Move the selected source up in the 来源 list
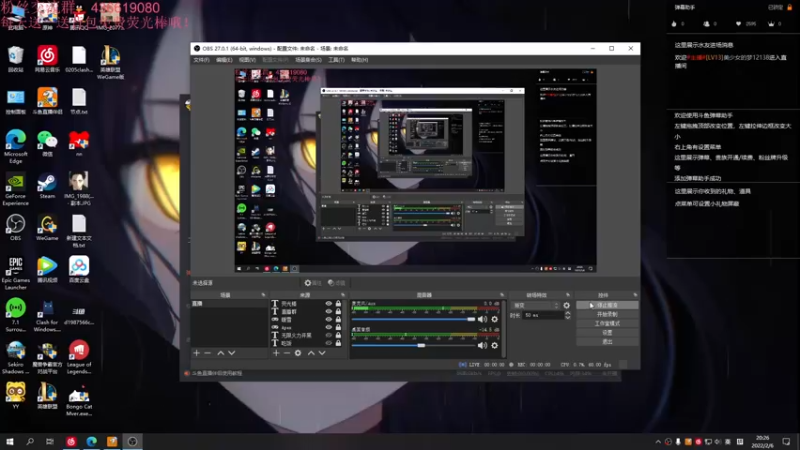 point(311,353)
